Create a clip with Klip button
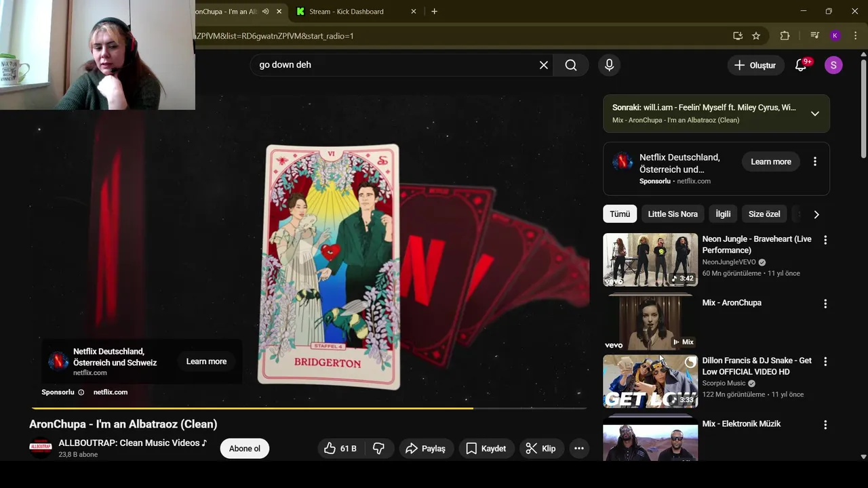Screen dimensions: 868x488 point(541,449)
